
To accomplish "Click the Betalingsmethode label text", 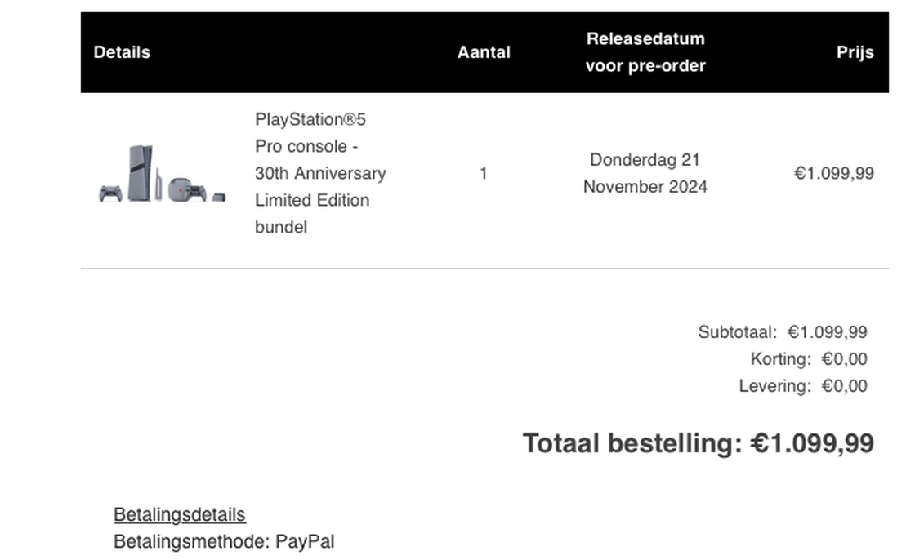I will [x=191, y=541].
